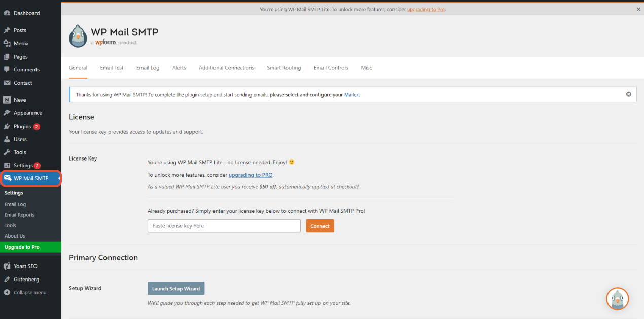The width and height of the screenshot is (644, 319).
Task: Click the Collapse menu arrow icon
Action: [7, 293]
